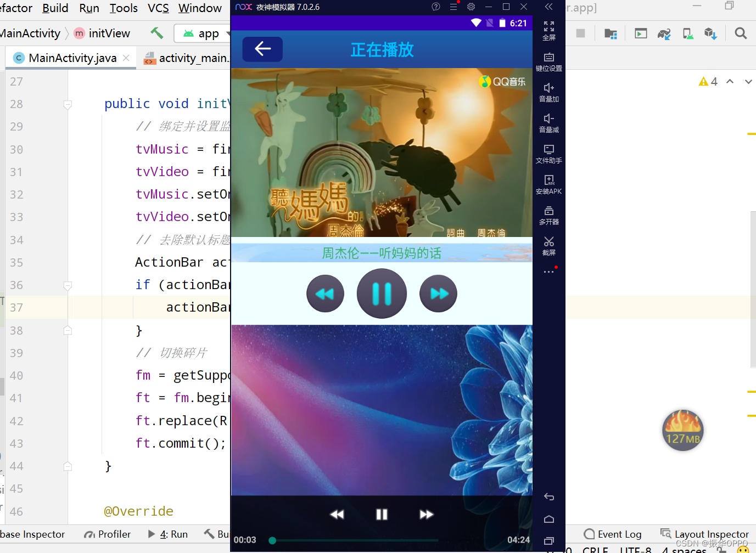Collapse the initView method fold at line 28
The height and width of the screenshot is (553, 756).
pos(68,104)
